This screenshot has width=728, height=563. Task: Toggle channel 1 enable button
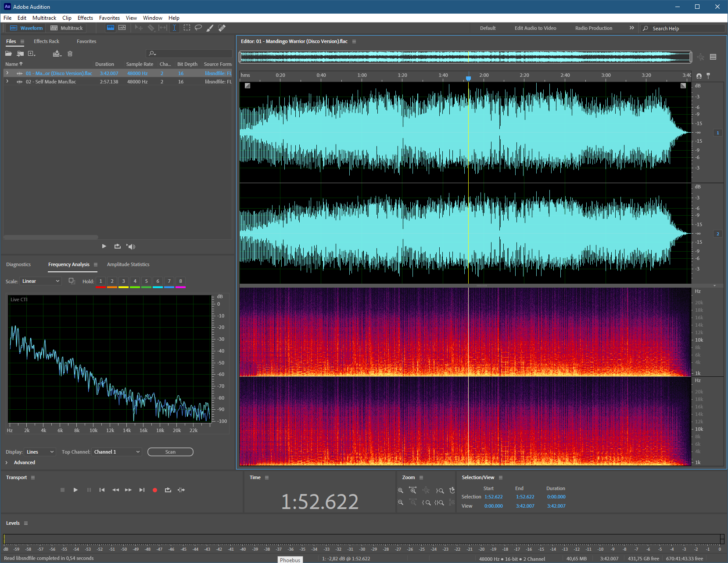(718, 133)
